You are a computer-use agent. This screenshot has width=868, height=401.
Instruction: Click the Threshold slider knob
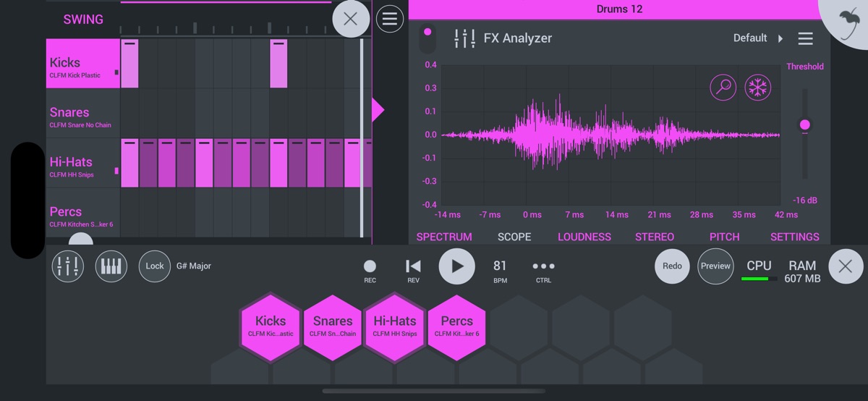804,125
